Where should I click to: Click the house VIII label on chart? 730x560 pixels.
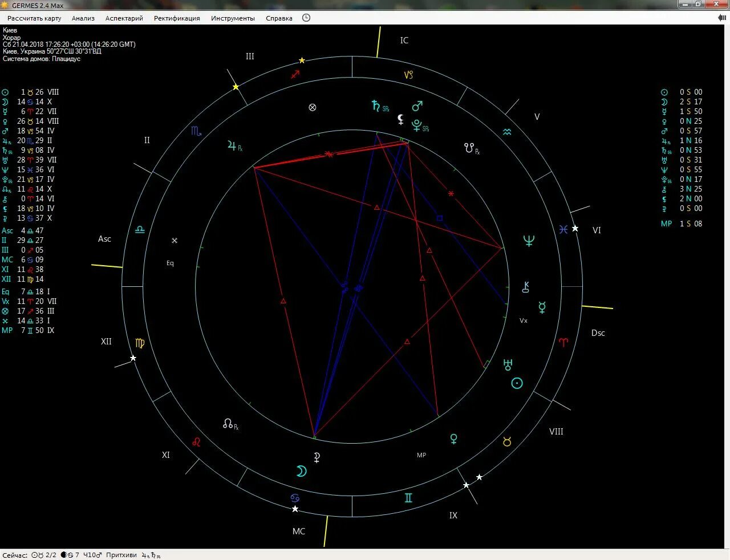tap(556, 432)
